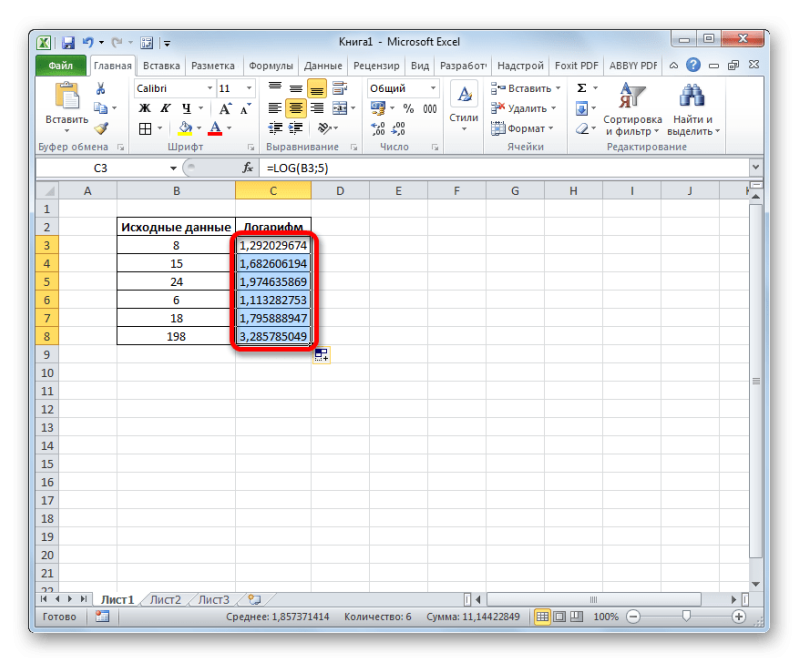This screenshot has height=663, width=800.
Task: Decrease decimal places icon
Action: (398, 128)
